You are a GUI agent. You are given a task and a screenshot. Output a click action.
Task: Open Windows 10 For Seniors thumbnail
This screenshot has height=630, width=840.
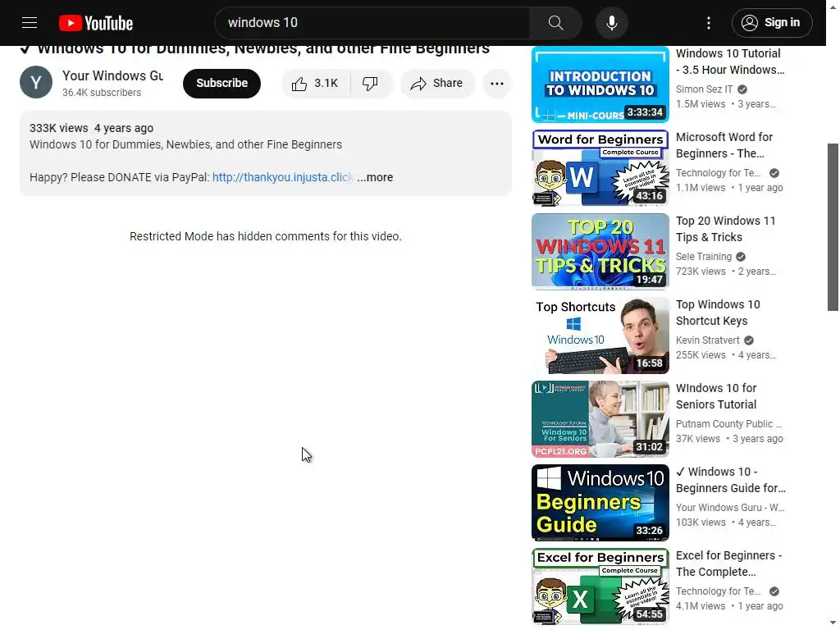600,419
